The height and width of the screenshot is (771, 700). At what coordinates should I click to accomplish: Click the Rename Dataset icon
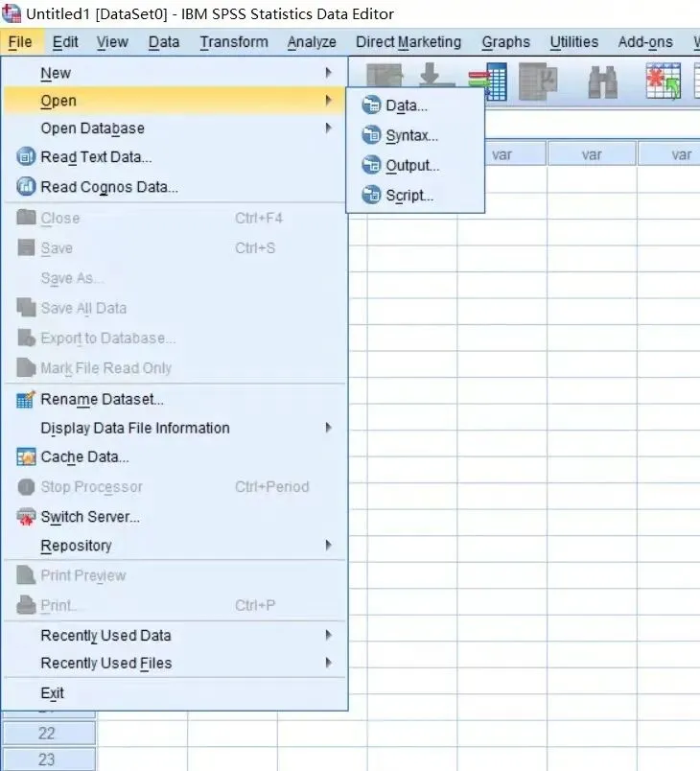[26, 399]
